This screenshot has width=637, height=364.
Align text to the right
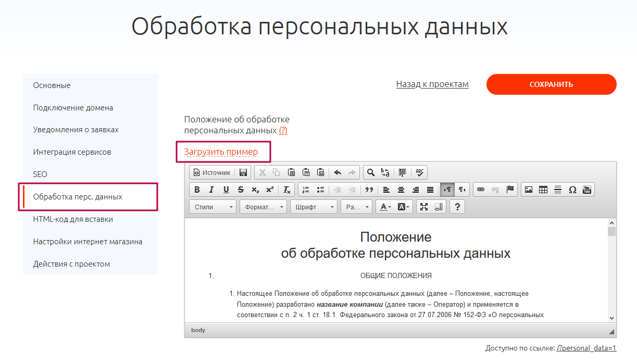[x=415, y=190]
